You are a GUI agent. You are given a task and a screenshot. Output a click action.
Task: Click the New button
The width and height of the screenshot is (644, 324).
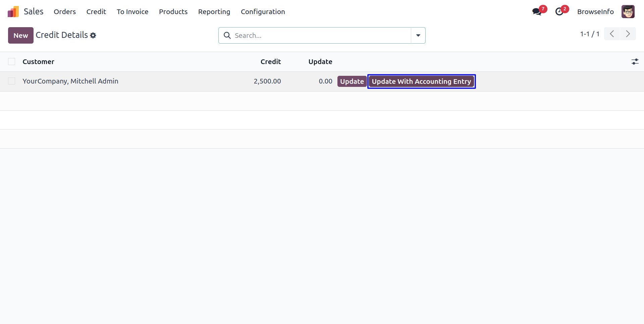(21, 36)
